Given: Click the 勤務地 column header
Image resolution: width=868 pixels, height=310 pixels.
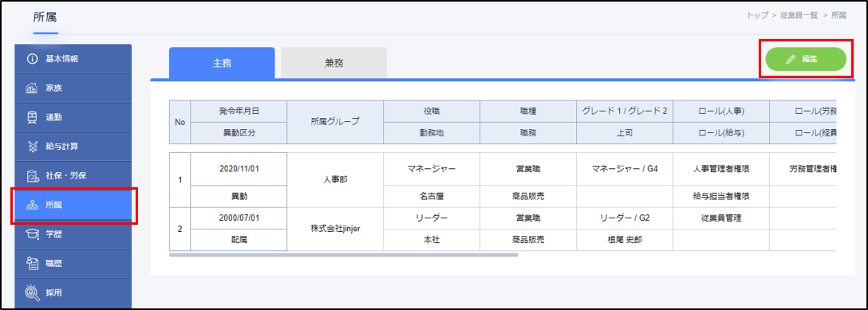Looking at the screenshot, I should [x=432, y=133].
